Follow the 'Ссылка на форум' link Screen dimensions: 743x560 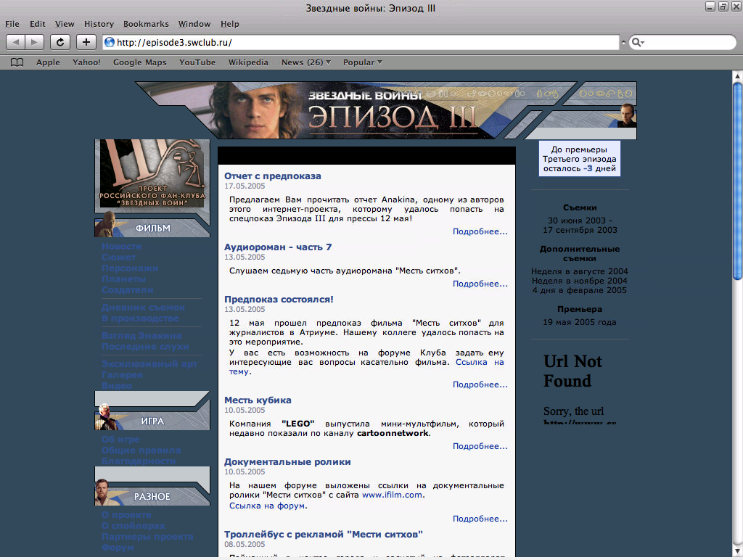(267, 506)
